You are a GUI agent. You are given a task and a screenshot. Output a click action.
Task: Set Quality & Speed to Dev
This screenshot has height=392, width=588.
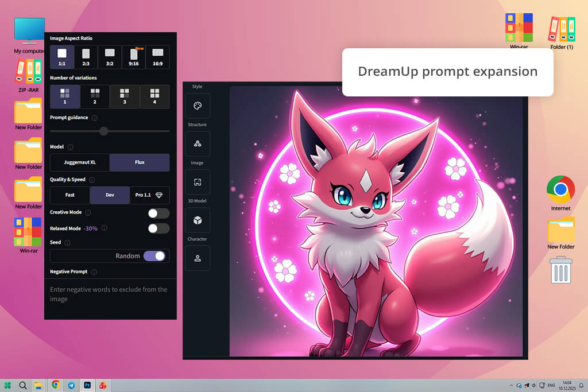pos(110,195)
